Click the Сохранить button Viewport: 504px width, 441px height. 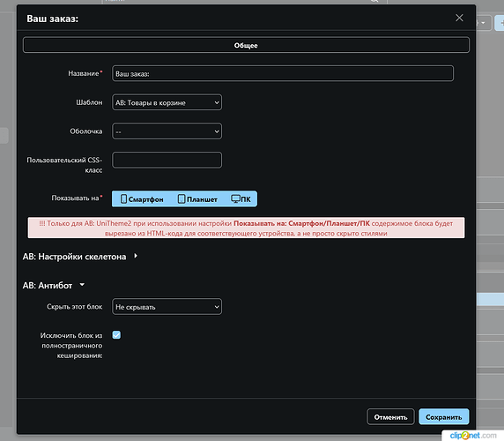tap(443, 417)
